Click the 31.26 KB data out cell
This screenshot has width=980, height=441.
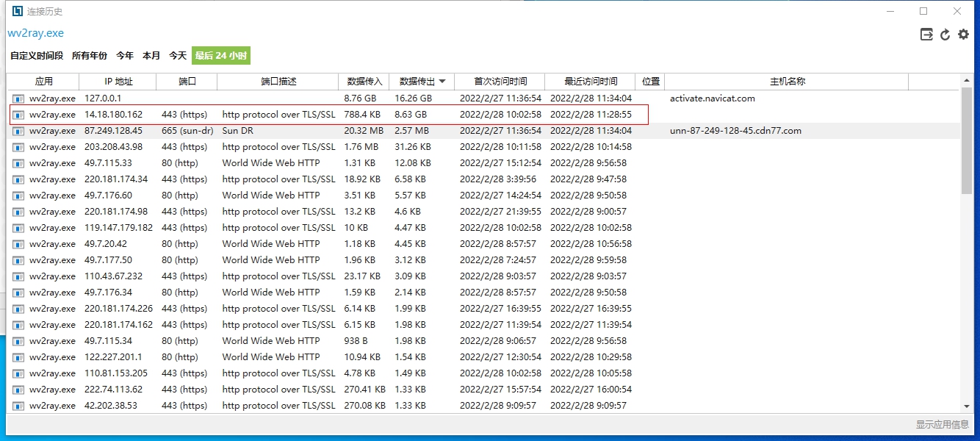coord(413,147)
